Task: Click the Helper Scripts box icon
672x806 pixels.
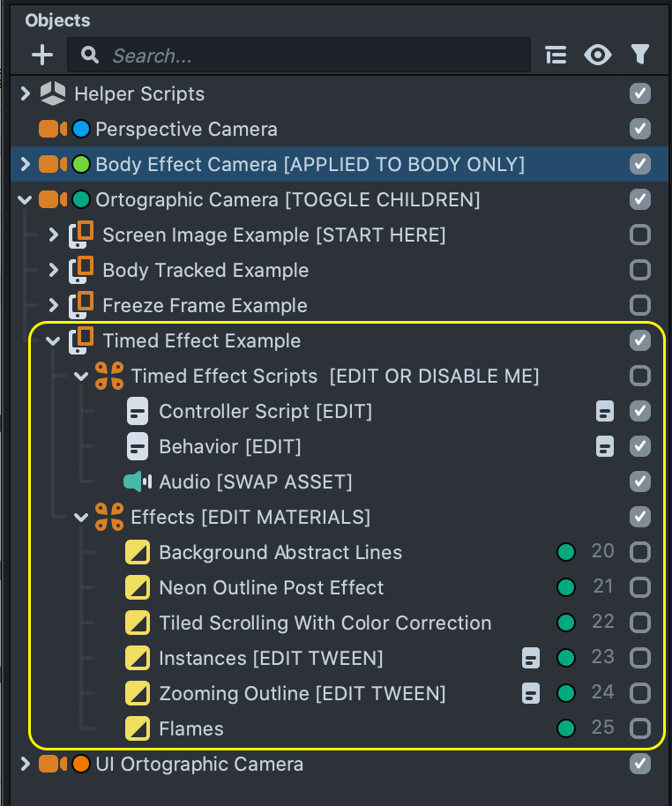Action: pos(53,93)
